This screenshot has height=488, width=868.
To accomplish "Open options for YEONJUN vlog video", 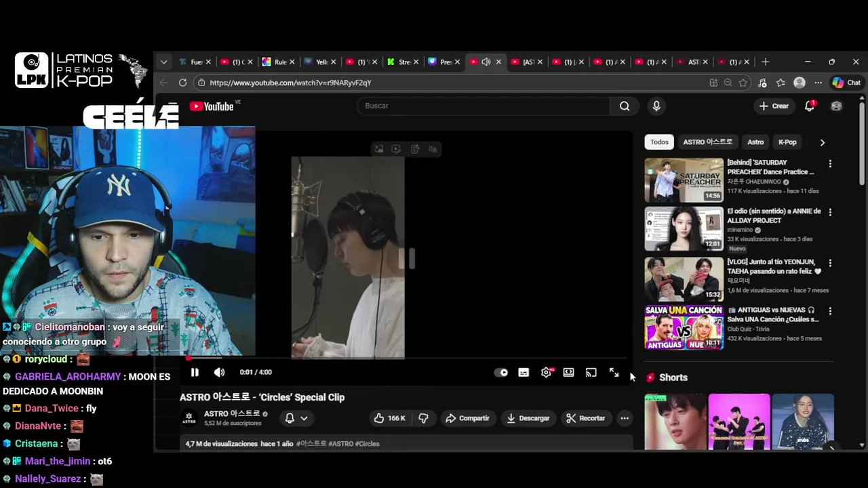I will [830, 263].
